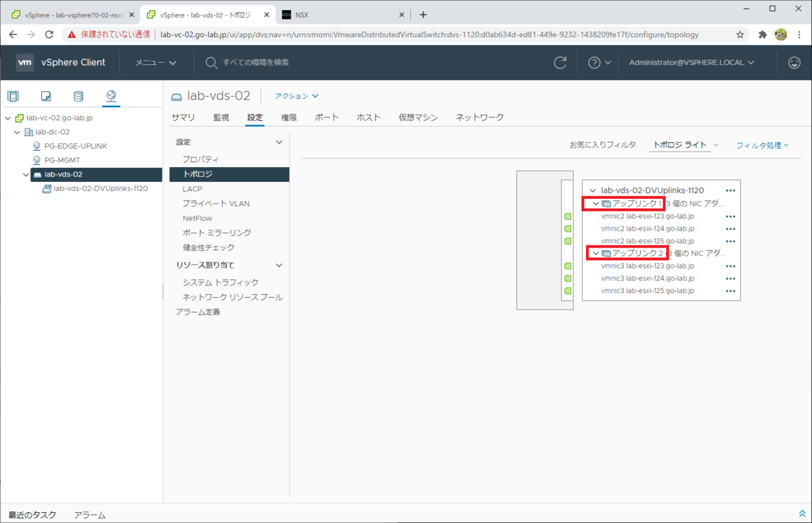The width and height of the screenshot is (812, 523).
Task: Collapse the lab-vds-02 tree node
Action: coord(26,175)
